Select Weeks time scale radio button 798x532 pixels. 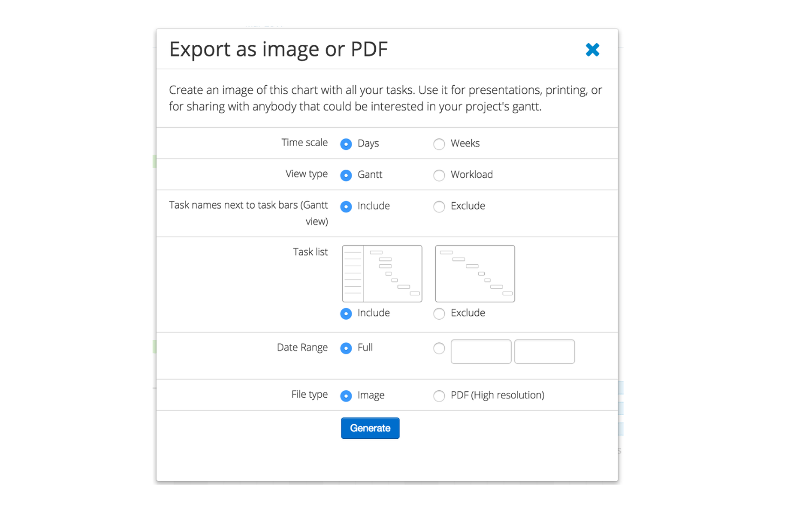point(439,144)
